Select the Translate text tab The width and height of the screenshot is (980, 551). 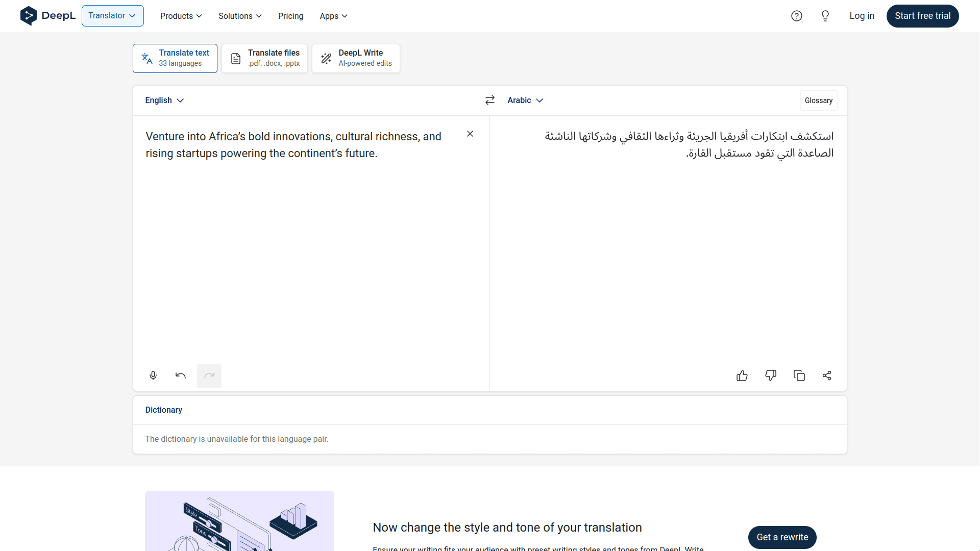tap(175, 58)
